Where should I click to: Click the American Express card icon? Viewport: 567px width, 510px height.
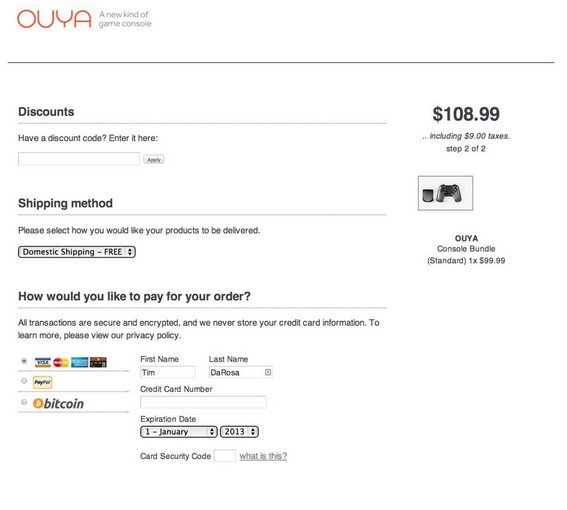(79, 362)
